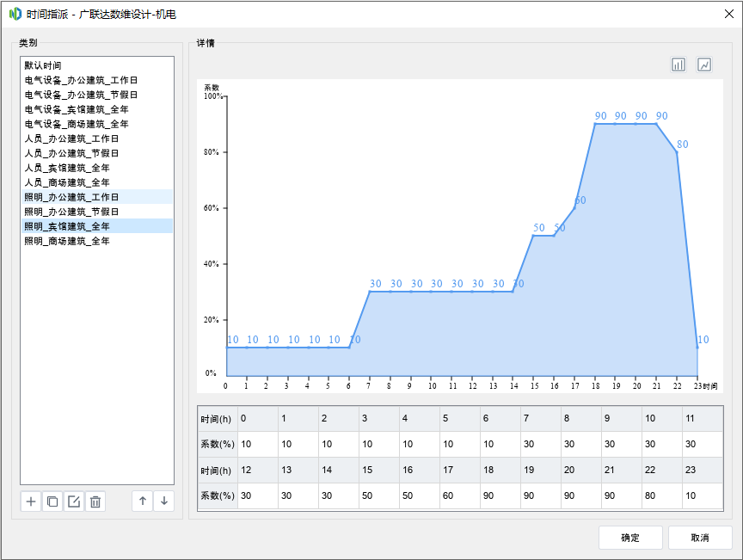Select 人员_办公建筑_节假日
Viewport: 743px width, 560px height.
[x=96, y=153]
